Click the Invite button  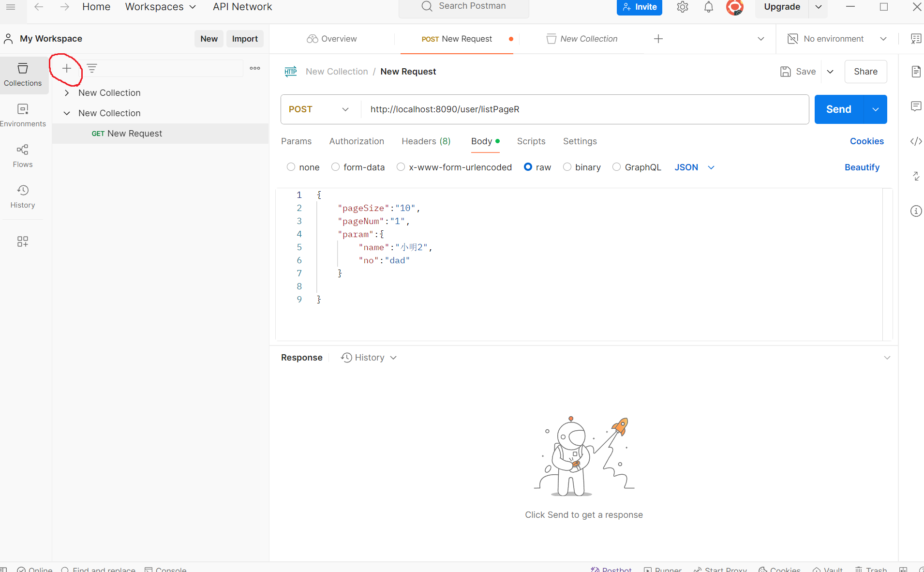tap(640, 7)
